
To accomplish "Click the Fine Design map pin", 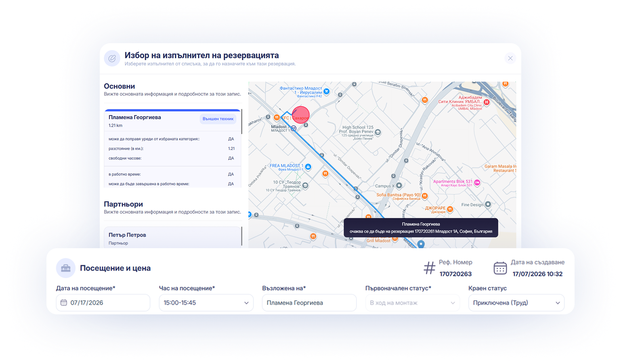I will (x=488, y=204).
